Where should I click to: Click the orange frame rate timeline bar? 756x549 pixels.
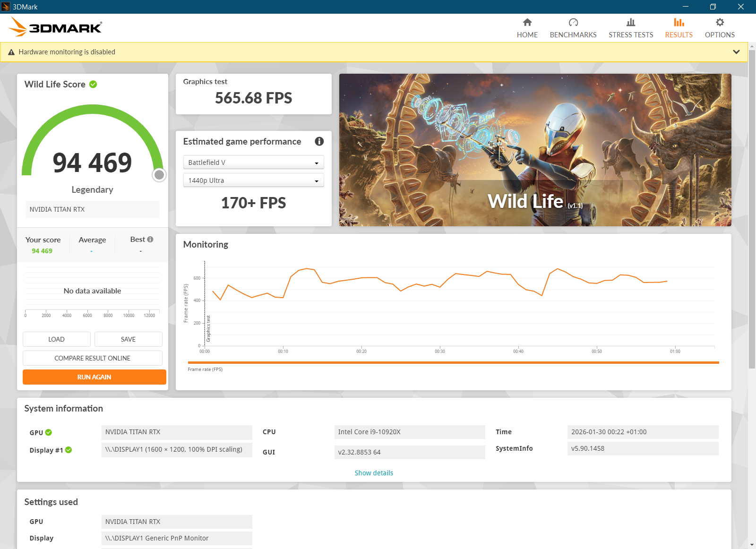pyautogui.click(x=453, y=363)
